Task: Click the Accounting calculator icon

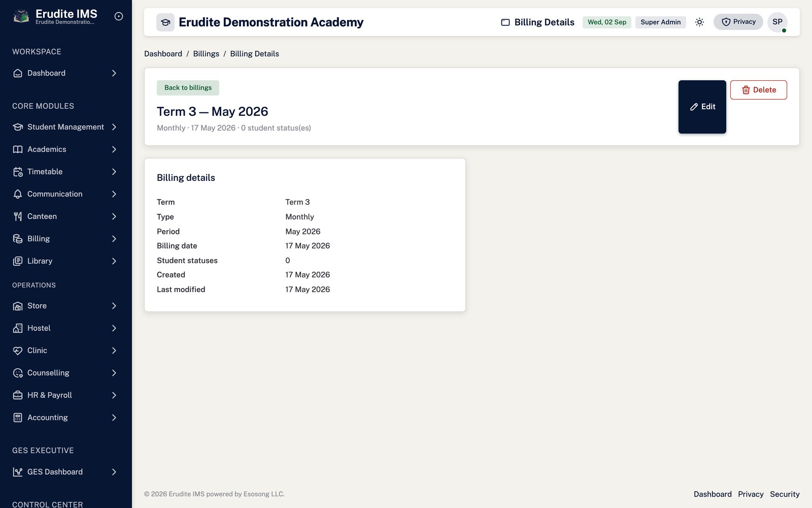Action: pos(18,418)
